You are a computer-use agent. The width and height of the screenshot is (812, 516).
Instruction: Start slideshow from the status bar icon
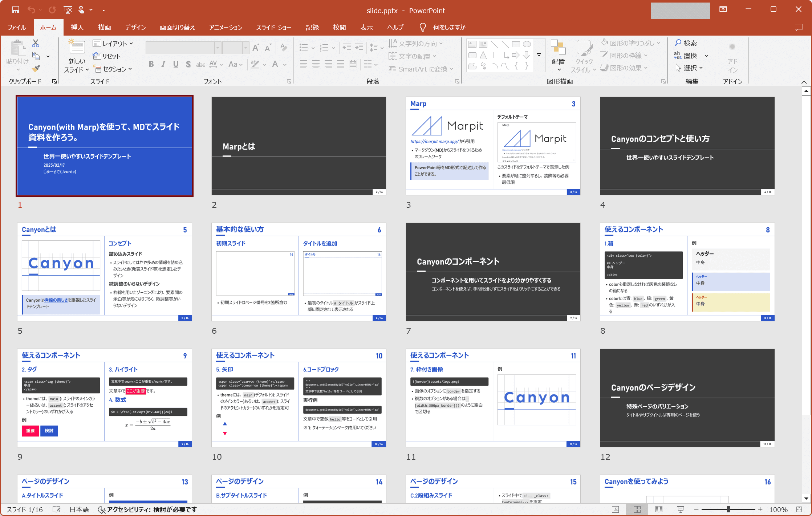(x=681, y=509)
